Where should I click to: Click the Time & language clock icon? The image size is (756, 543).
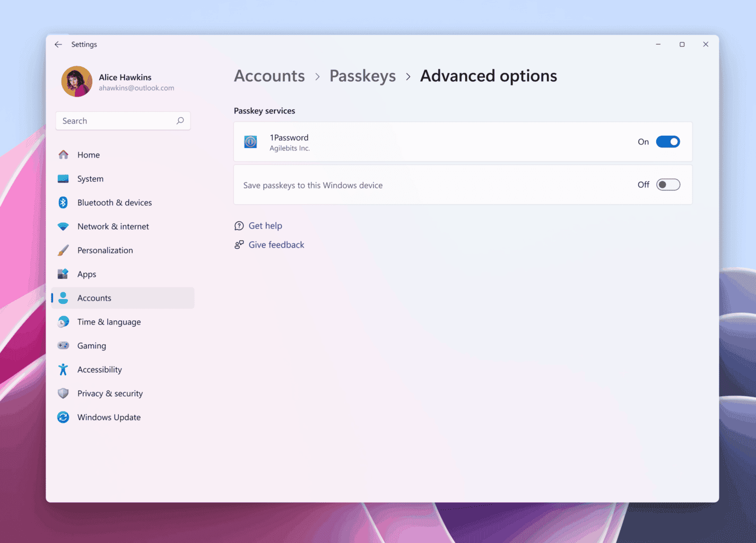point(63,322)
